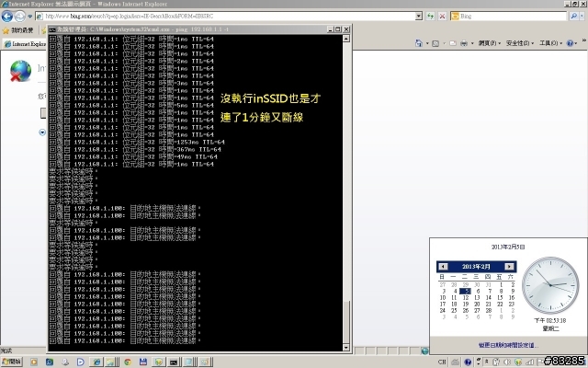Click the RSS feeds icon in IE
This screenshot has height=368, width=588.
click(x=435, y=43)
